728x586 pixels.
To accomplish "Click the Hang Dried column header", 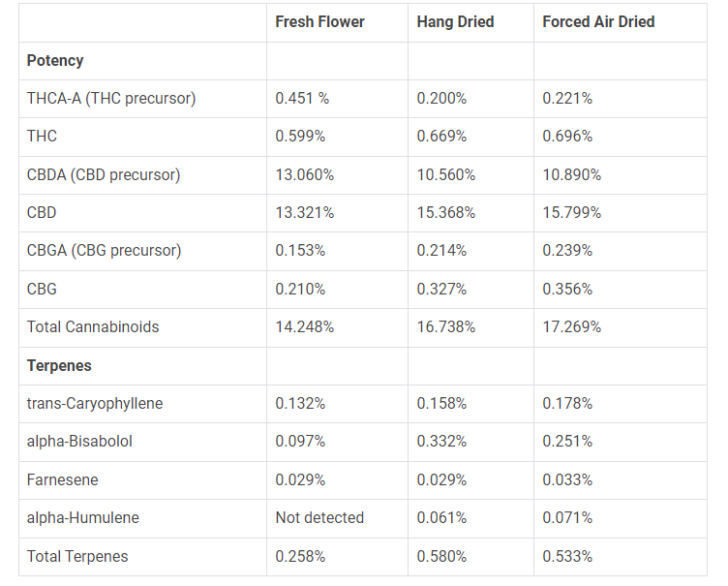I will tap(455, 22).
